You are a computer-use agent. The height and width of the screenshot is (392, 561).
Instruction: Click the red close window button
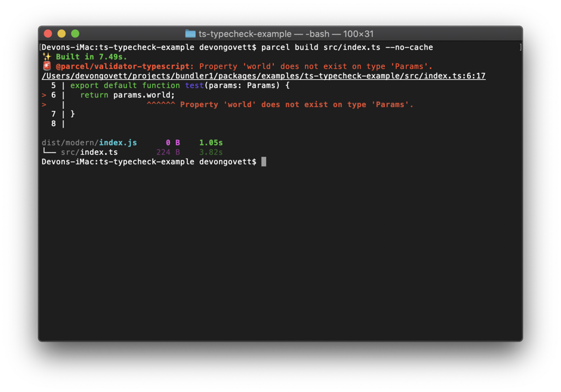coord(48,33)
